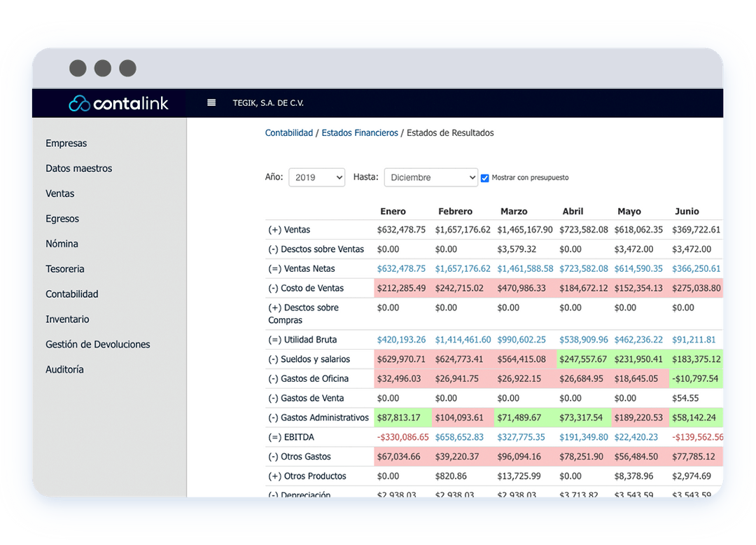The image size is (756, 545).
Task: Uncheck 'Mostrar con presupuesto'
Action: point(484,177)
